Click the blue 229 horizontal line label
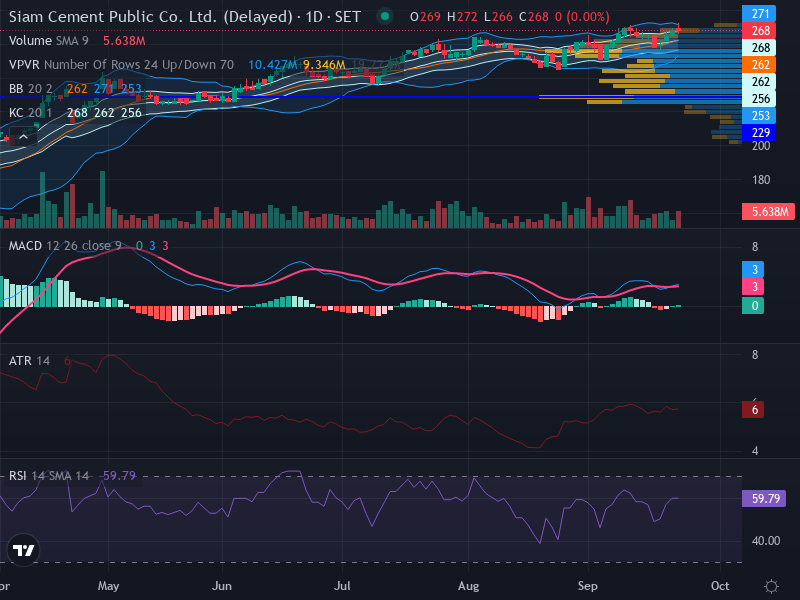This screenshot has width=800, height=600. click(x=759, y=133)
